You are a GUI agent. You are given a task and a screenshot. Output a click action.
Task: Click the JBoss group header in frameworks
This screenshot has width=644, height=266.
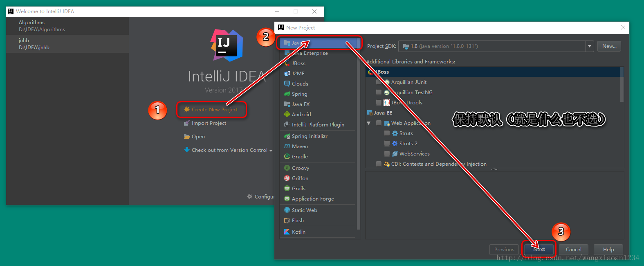click(493, 72)
